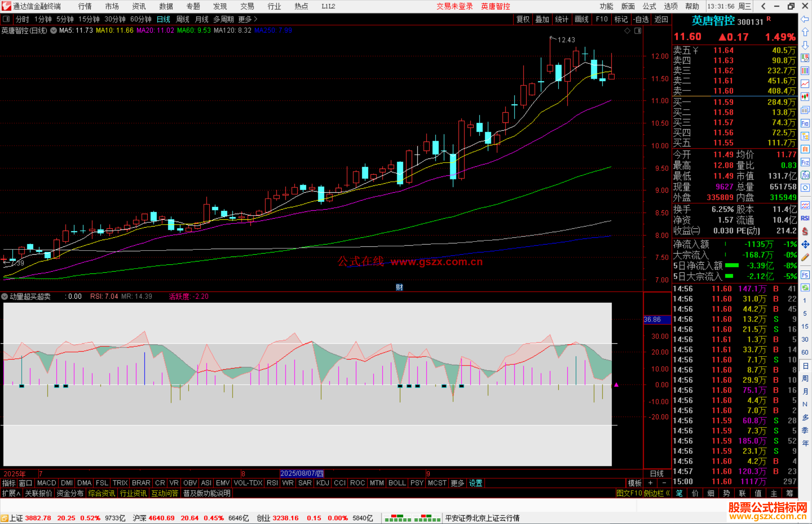Image resolution: width=812 pixels, height=524 pixels.
Task: Open the 行情 menu
Action: [x=85, y=6]
